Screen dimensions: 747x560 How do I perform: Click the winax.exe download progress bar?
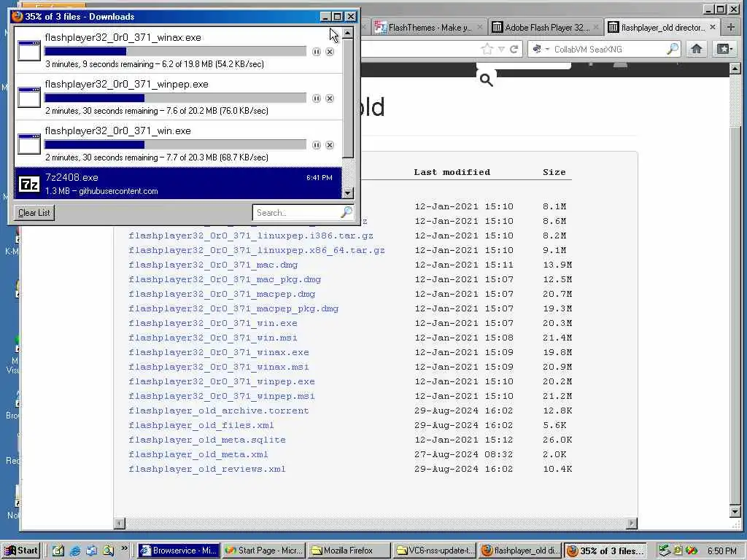point(175,51)
